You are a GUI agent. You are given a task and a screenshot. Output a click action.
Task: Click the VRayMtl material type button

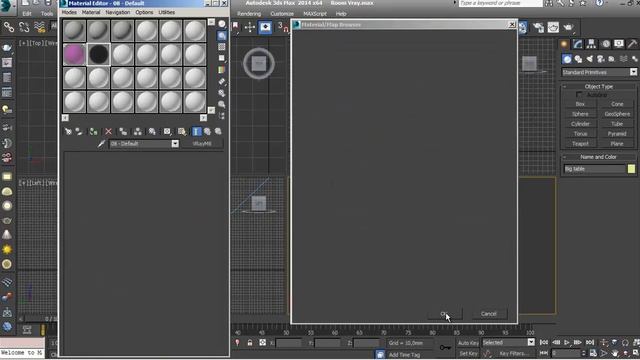(202, 144)
